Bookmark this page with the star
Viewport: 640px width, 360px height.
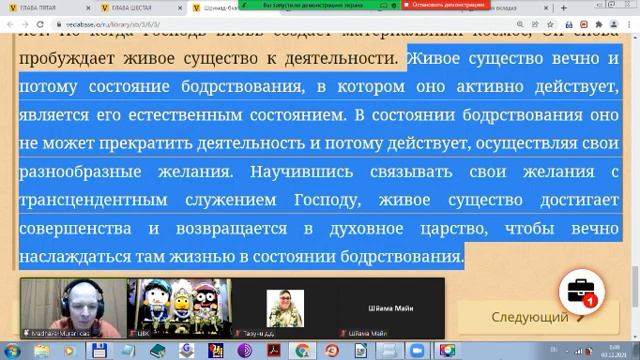click(x=550, y=24)
